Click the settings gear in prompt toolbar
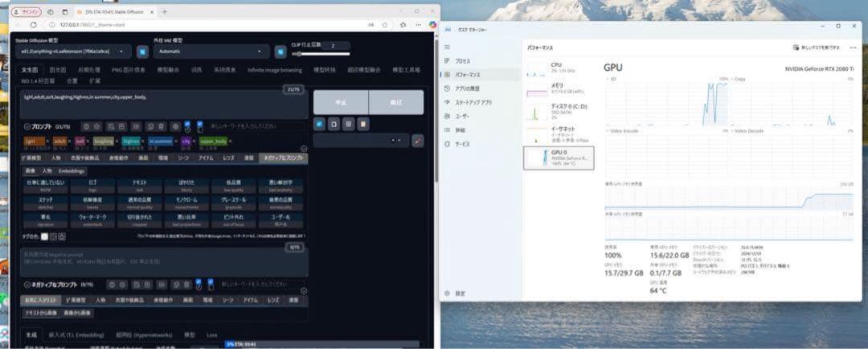Image resolution: width=868 pixels, height=349 pixels. tap(175, 126)
